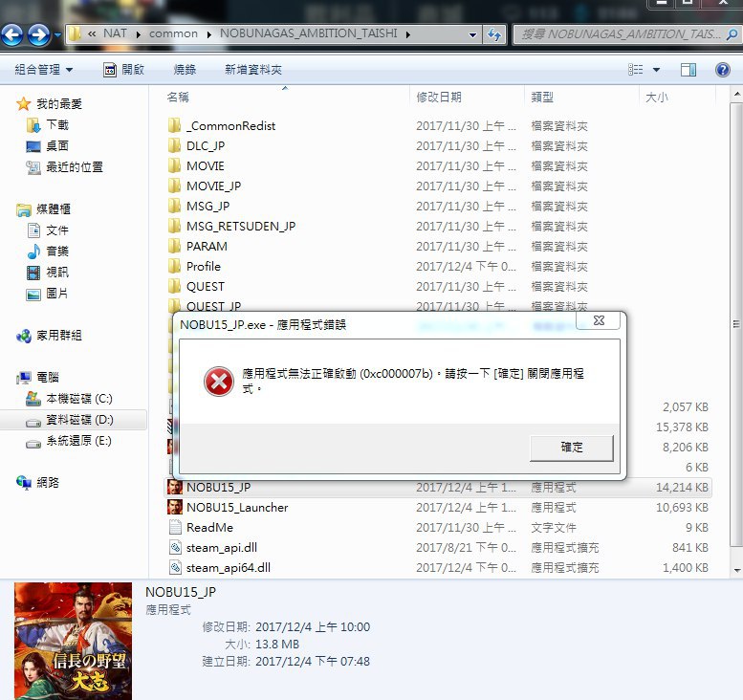Expand arrow after NOBUNAGAS_AMBITION_TAISHI breadcrumb
Image resolution: width=743 pixels, height=700 pixels.
pyautogui.click(x=408, y=34)
